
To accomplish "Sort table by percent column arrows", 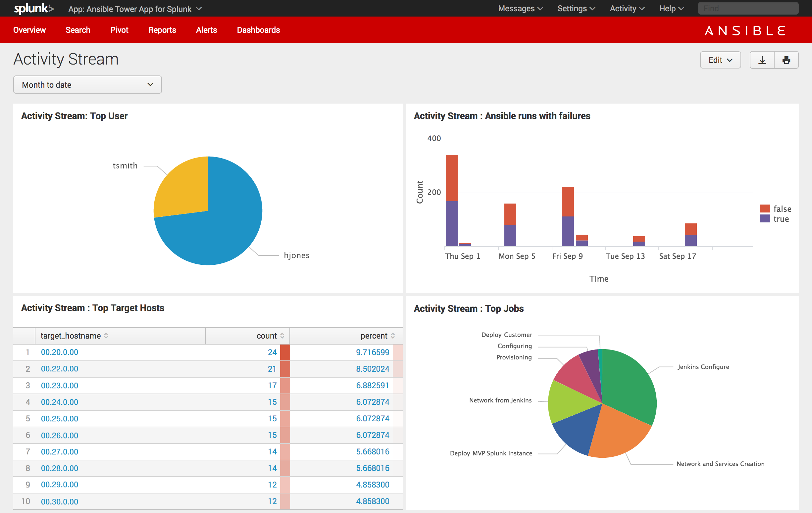I will (393, 336).
